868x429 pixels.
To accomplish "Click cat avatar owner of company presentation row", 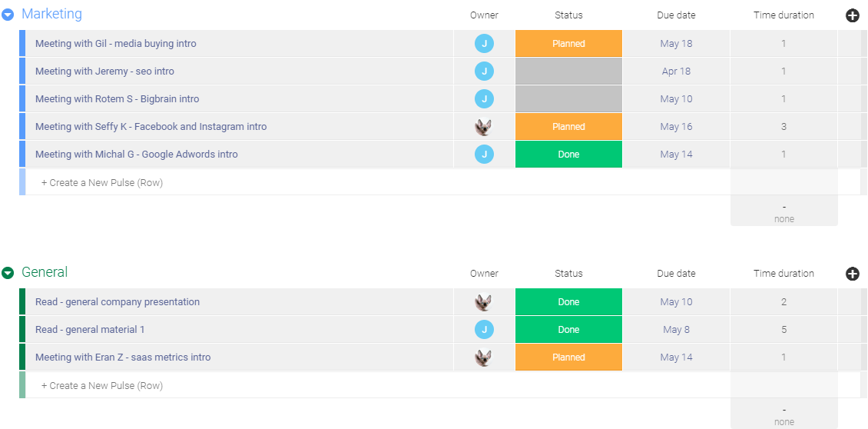I will point(484,302).
